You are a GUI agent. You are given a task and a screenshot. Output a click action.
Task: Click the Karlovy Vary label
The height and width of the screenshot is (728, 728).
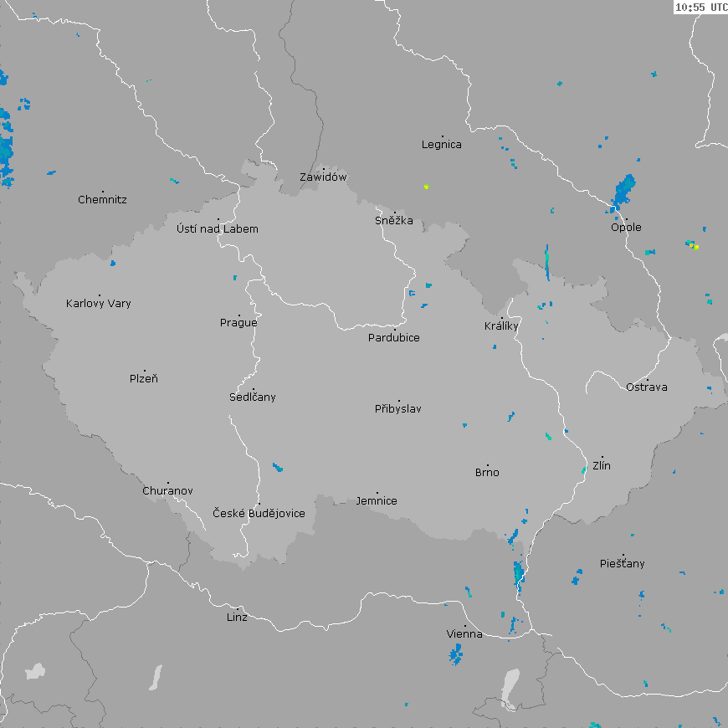(99, 304)
